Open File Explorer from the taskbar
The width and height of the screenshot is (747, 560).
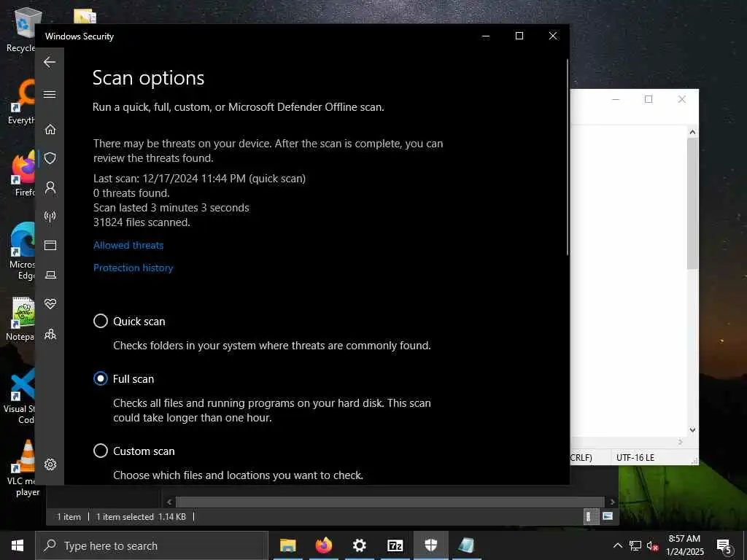287,545
